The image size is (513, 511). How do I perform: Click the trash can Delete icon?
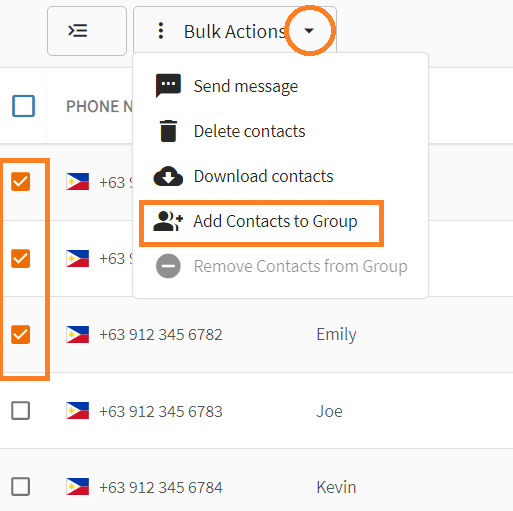pyautogui.click(x=168, y=131)
